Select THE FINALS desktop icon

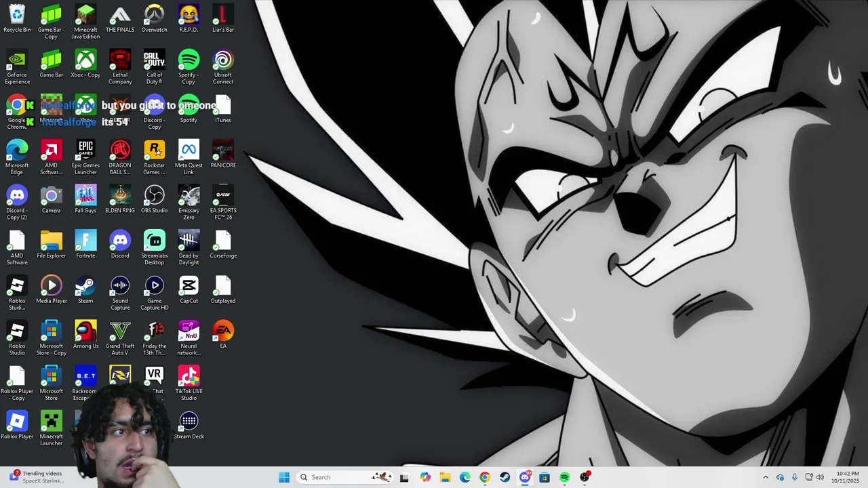pos(120,19)
